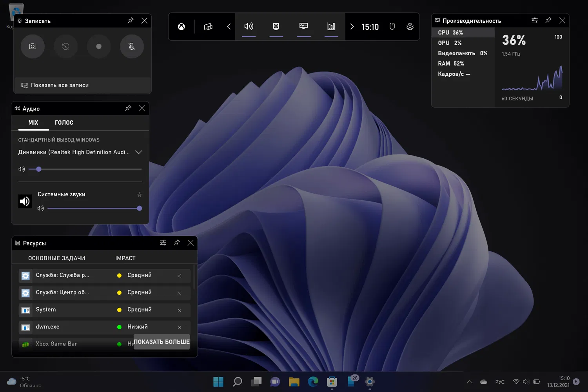Open the Xbox icon in the Game Bar

[x=181, y=27]
